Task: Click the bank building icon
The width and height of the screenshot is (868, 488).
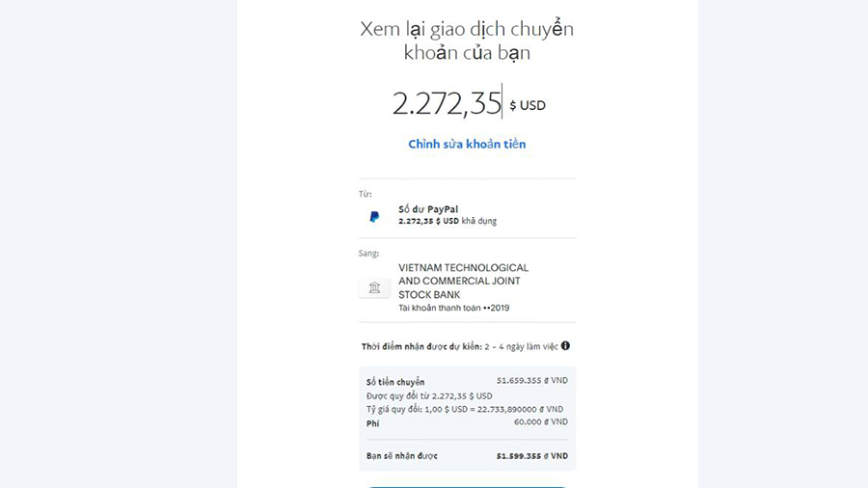Action: (375, 287)
